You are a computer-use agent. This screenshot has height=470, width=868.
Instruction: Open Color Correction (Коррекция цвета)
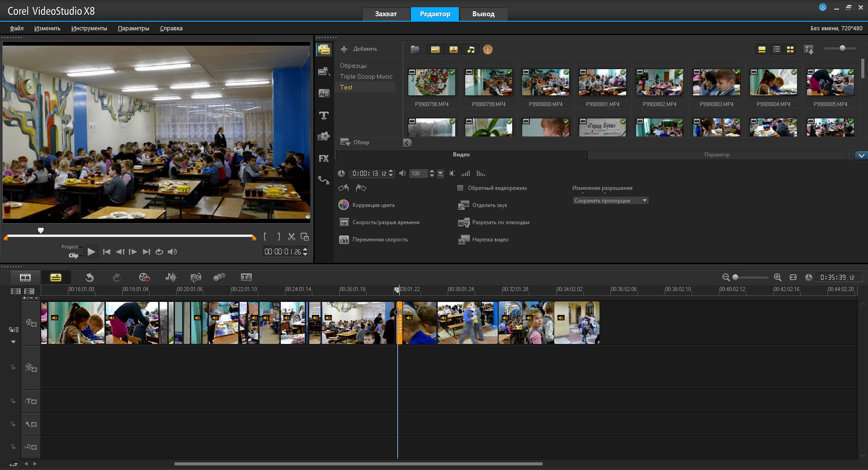click(373, 205)
